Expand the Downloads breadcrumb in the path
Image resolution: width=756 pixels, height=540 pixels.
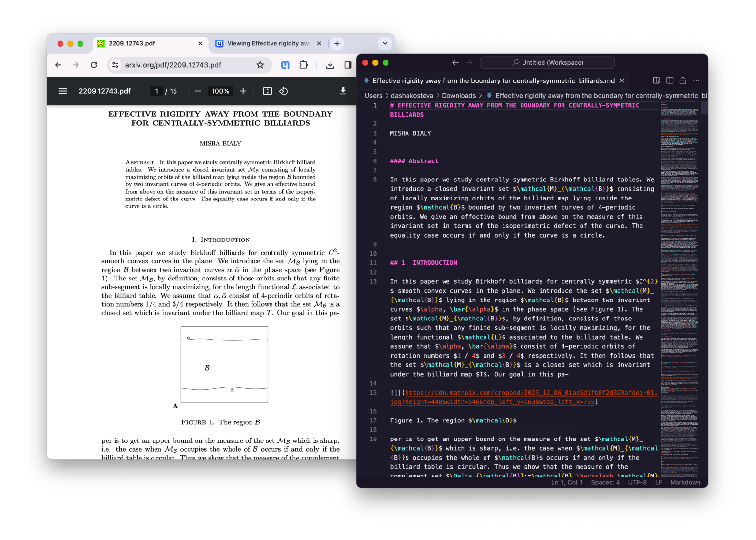click(459, 95)
